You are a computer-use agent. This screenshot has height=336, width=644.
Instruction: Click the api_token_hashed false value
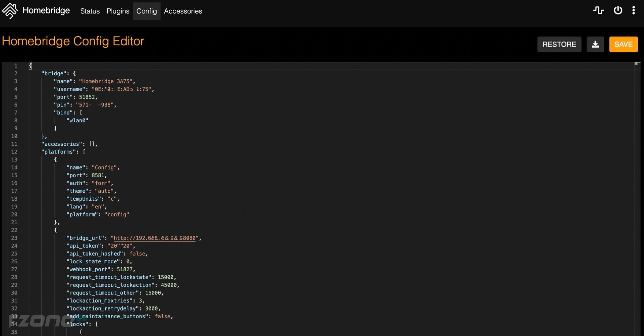tap(138, 254)
